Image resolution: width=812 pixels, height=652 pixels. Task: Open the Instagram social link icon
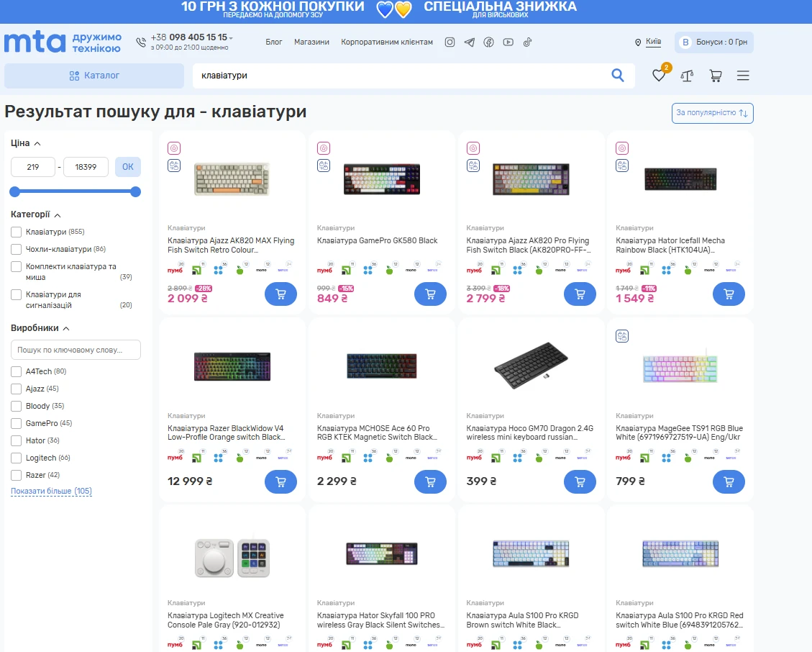point(450,42)
